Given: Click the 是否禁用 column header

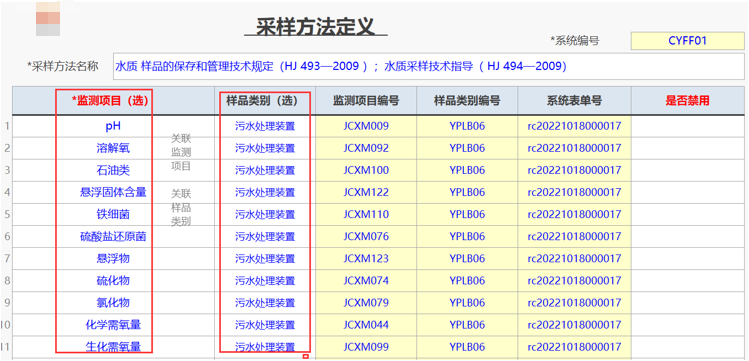Looking at the screenshot, I should (x=687, y=101).
